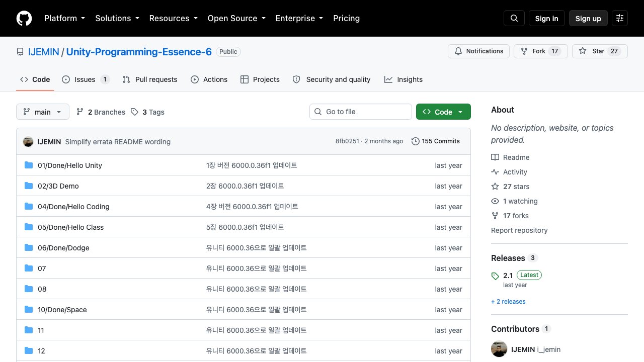
Task: Go to the Pricing page
Action: (346, 18)
